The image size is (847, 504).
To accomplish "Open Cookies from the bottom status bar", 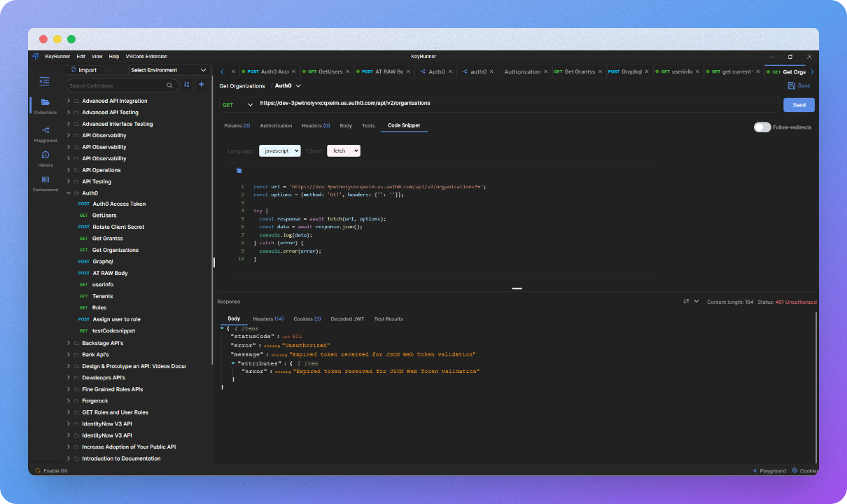I will point(805,470).
